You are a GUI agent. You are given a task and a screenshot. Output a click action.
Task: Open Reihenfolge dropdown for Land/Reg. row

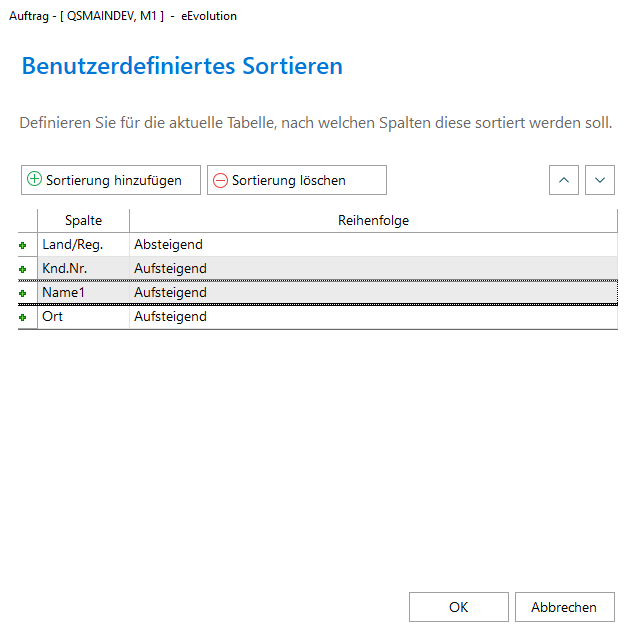tap(372, 244)
